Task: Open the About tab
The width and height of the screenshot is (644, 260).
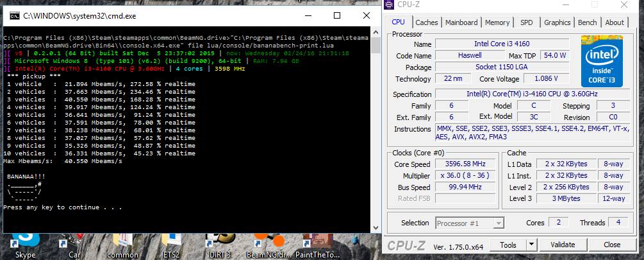Action: [615, 22]
